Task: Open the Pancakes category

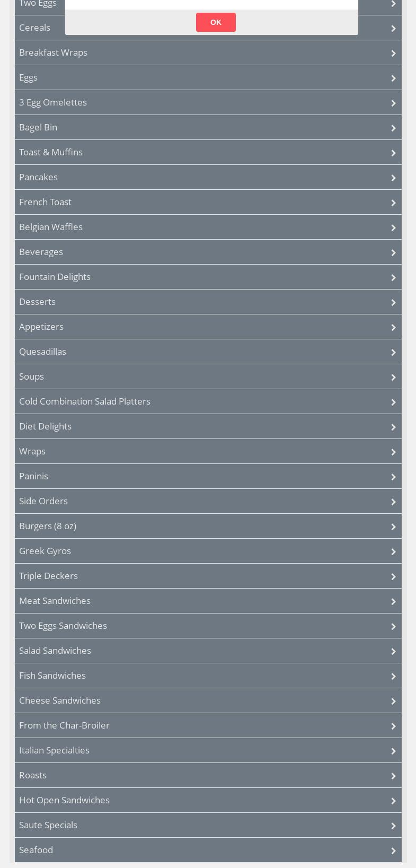Action: click(x=38, y=177)
